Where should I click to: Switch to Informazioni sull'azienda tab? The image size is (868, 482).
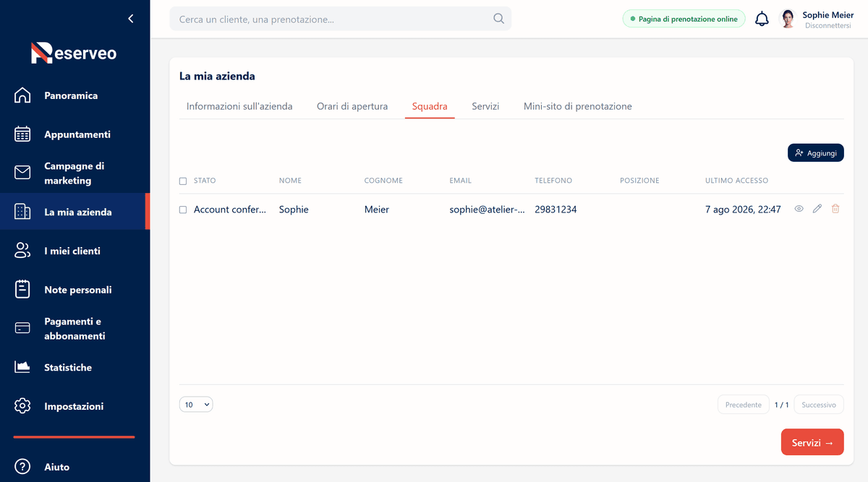(x=239, y=106)
